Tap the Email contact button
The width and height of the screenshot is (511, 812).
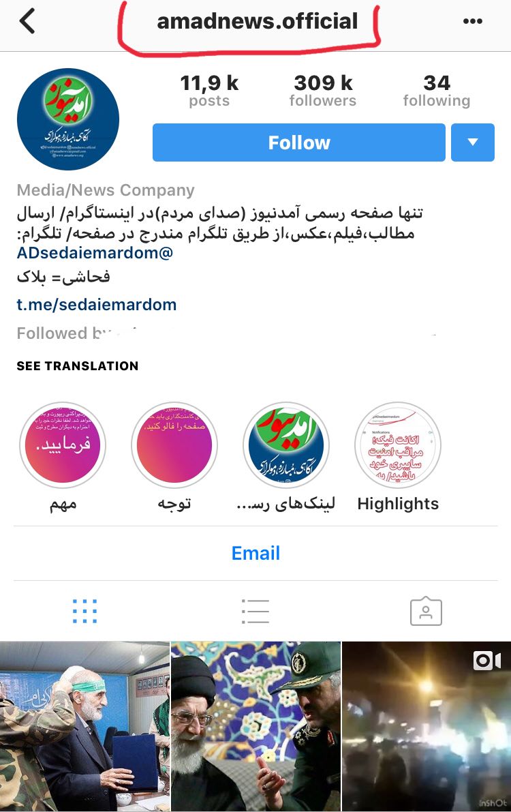click(255, 553)
